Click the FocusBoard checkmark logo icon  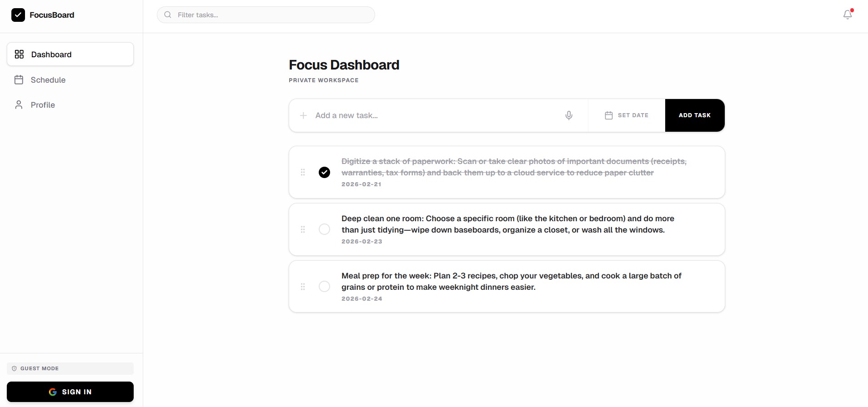coord(18,15)
